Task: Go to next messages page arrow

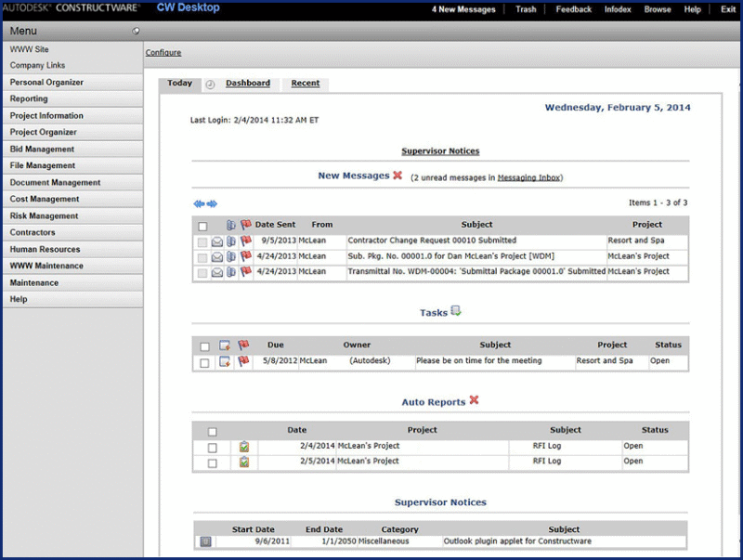Action: tap(212, 203)
